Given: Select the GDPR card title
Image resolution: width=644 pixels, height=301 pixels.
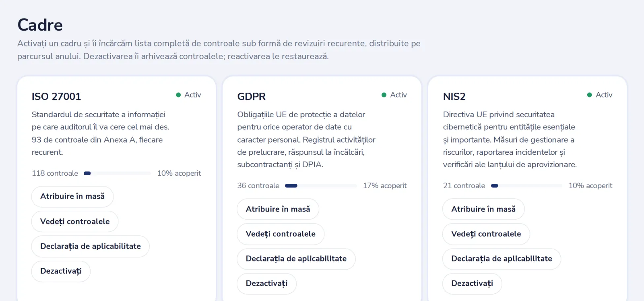Looking at the screenshot, I should [x=252, y=97].
